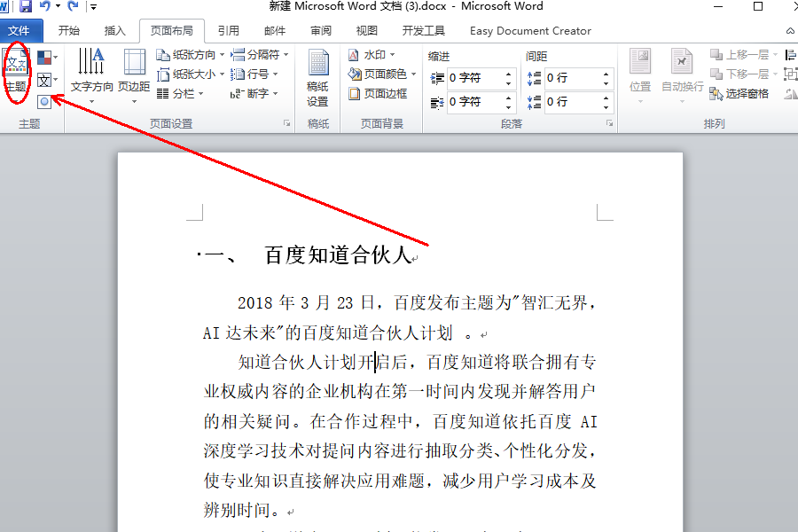
Task: Switch to Developer (开发工具) tab
Action: (x=424, y=30)
